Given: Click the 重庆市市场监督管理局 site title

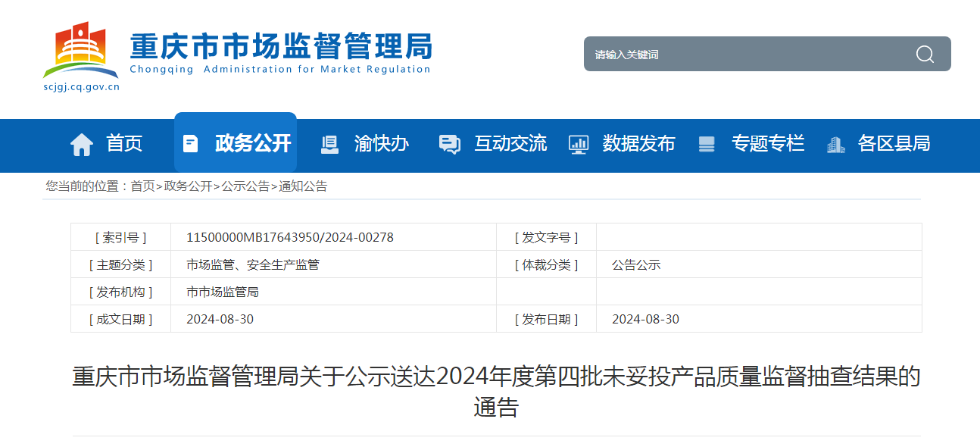Looking at the screenshot, I should pos(281,45).
